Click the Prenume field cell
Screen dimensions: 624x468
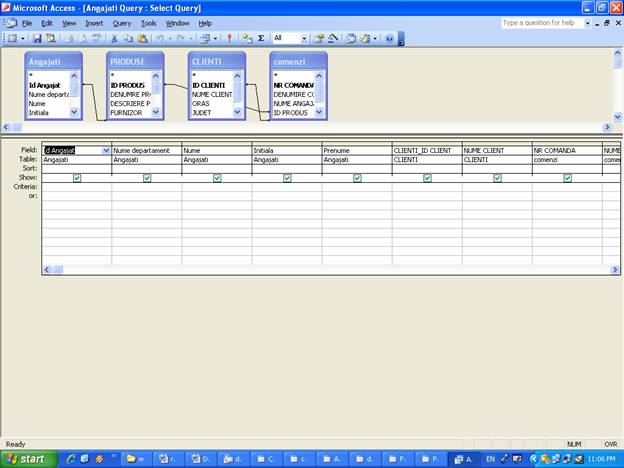pyautogui.click(x=357, y=150)
